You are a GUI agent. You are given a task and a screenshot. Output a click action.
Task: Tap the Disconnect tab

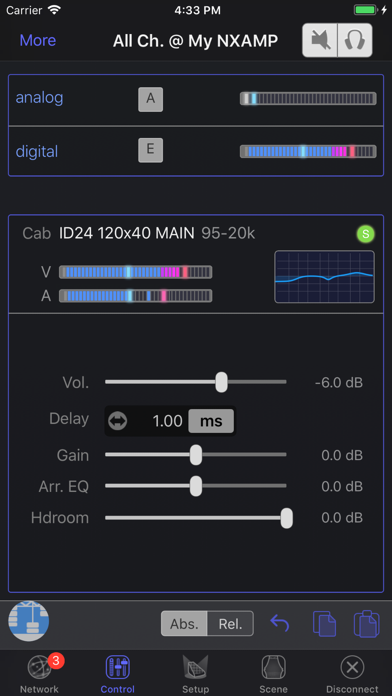[x=352, y=675]
